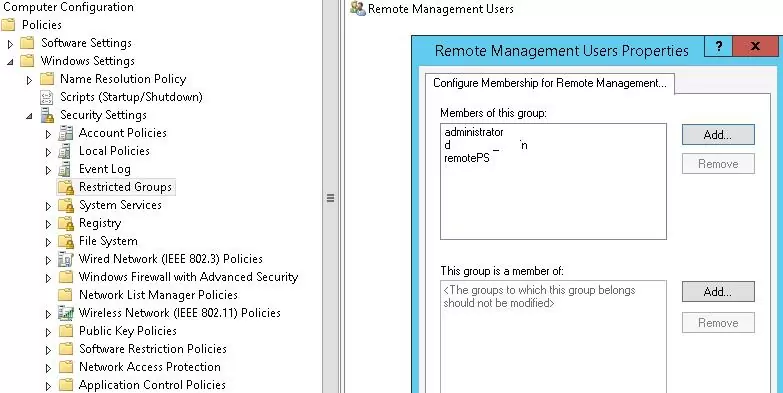This screenshot has width=783, height=393.
Task: Click the Name Resolution Policy folder icon
Action: (47, 79)
